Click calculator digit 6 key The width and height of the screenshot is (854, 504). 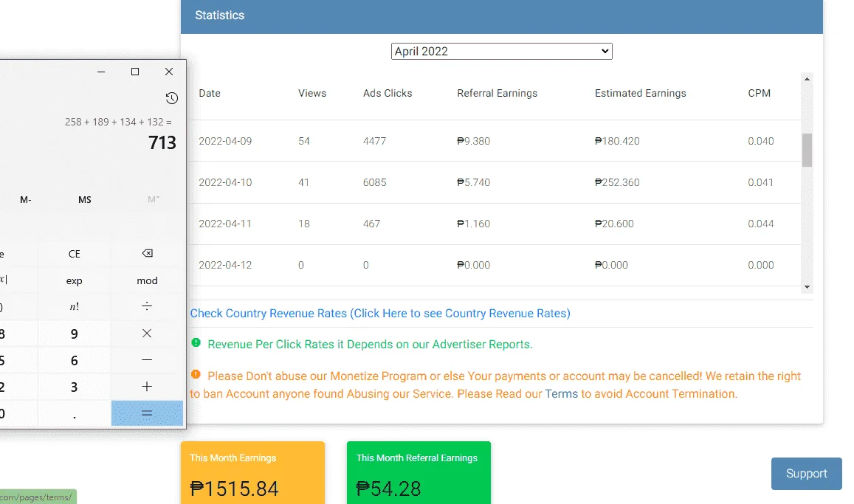pos(74,360)
